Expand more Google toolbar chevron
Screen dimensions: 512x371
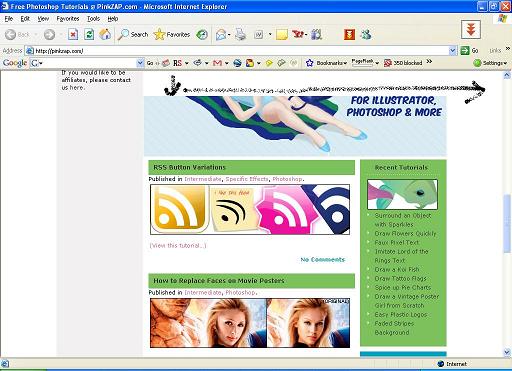tap(429, 62)
